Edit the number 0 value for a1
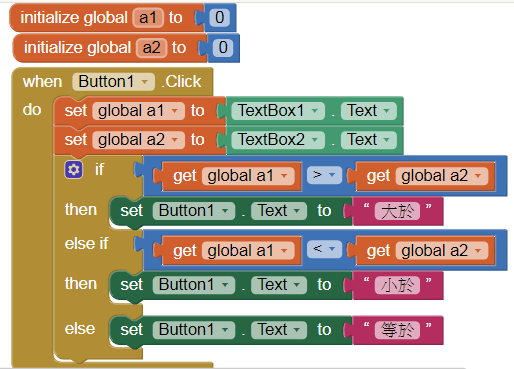This screenshot has width=514, height=369. click(x=219, y=18)
